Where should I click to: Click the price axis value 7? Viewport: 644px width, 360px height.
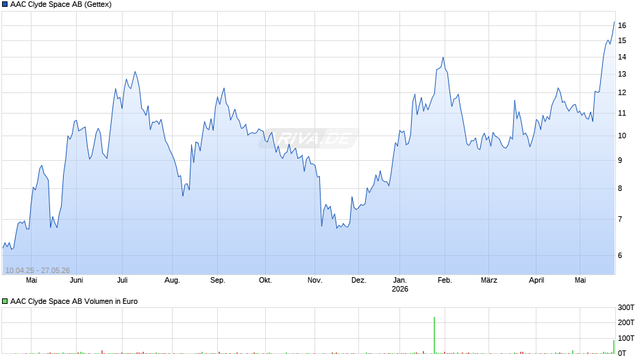point(620,219)
